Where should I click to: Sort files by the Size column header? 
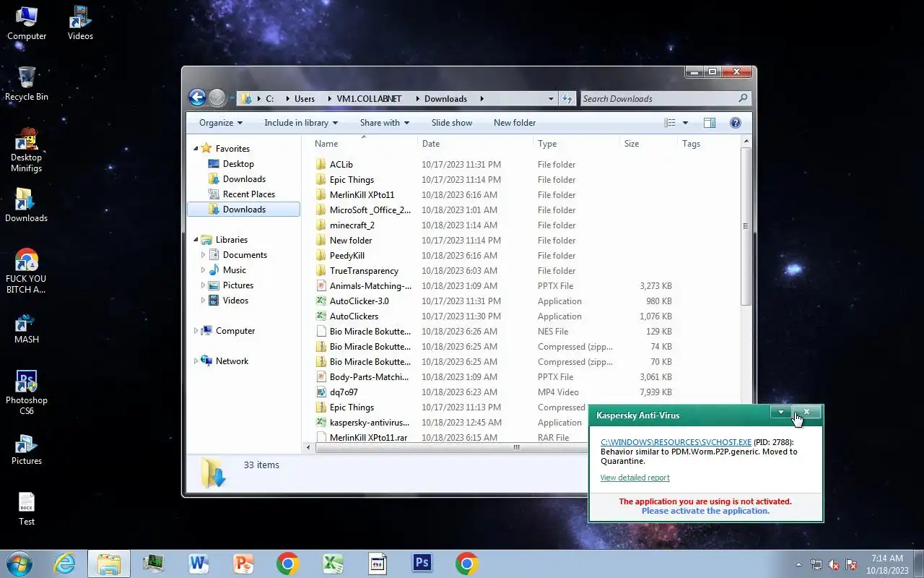pos(648,143)
